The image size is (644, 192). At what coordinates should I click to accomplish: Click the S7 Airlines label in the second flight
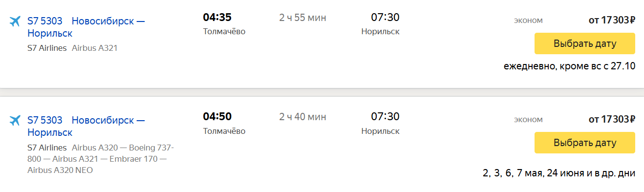47,148
